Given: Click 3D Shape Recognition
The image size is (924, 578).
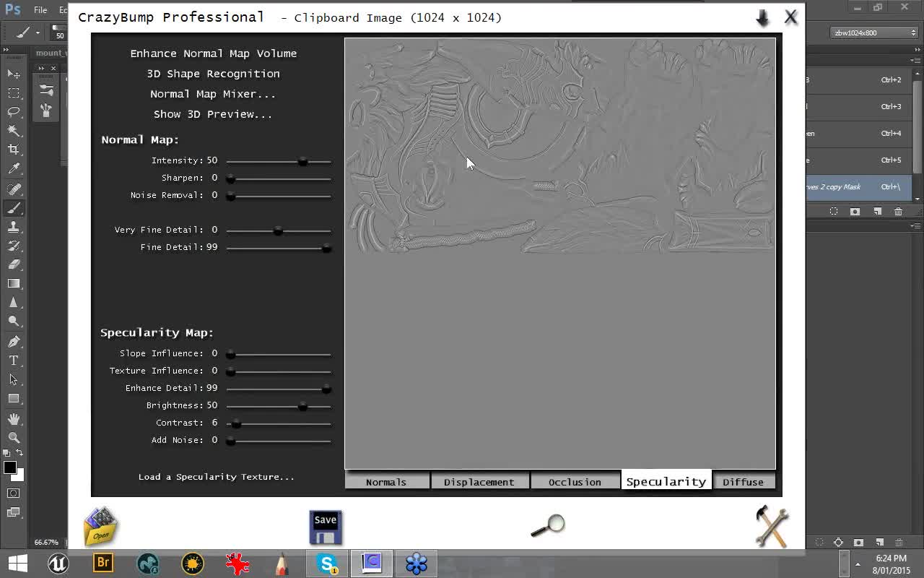Looking at the screenshot, I should click(214, 74).
